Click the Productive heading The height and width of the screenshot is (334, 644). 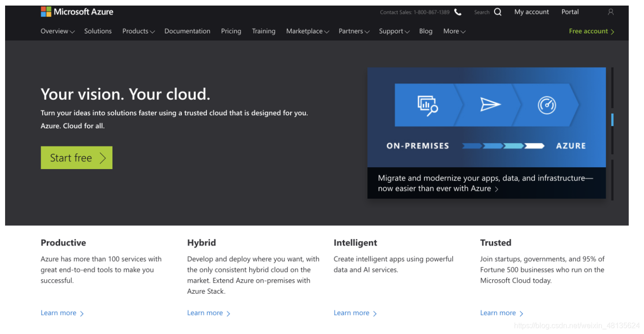point(63,243)
